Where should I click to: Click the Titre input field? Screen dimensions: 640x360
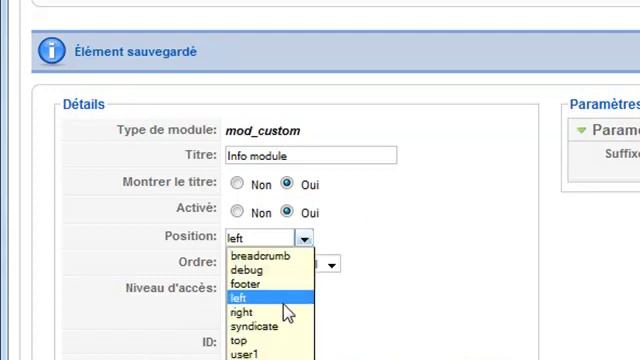pos(311,156)
